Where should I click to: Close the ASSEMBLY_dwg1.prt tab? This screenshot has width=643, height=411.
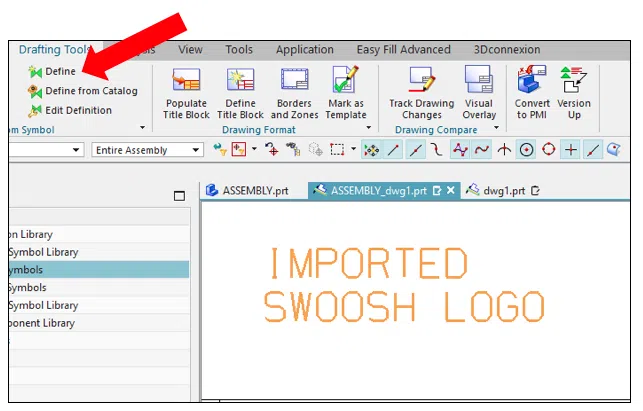pos(451,190)
